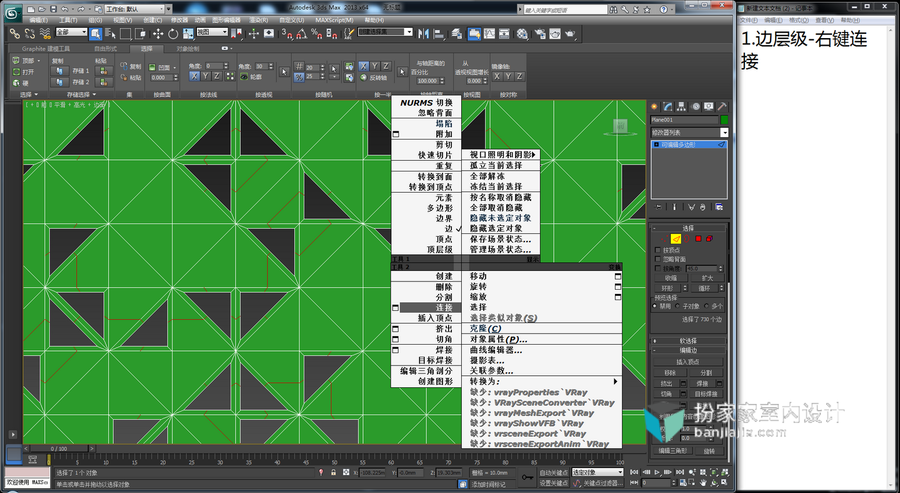
Task: Toggle the Y axis button in 按法线 group
Action: click(205, 76)
